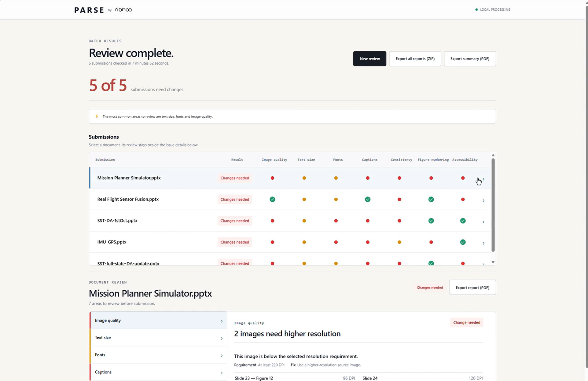
Task: Expand Real Flight Sensor Fusion row chevron
Action: [483, 200]
